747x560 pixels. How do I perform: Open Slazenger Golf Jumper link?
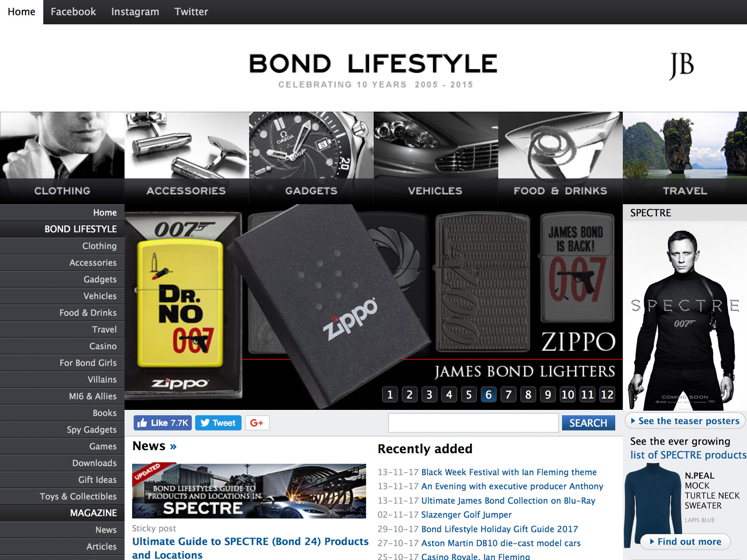tap(466, 515)
